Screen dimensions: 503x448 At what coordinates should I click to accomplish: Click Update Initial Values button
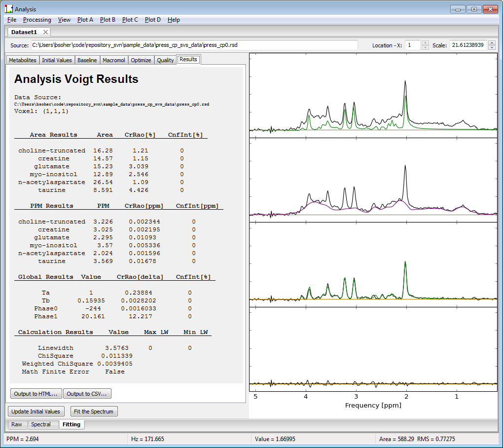[36, 411]
